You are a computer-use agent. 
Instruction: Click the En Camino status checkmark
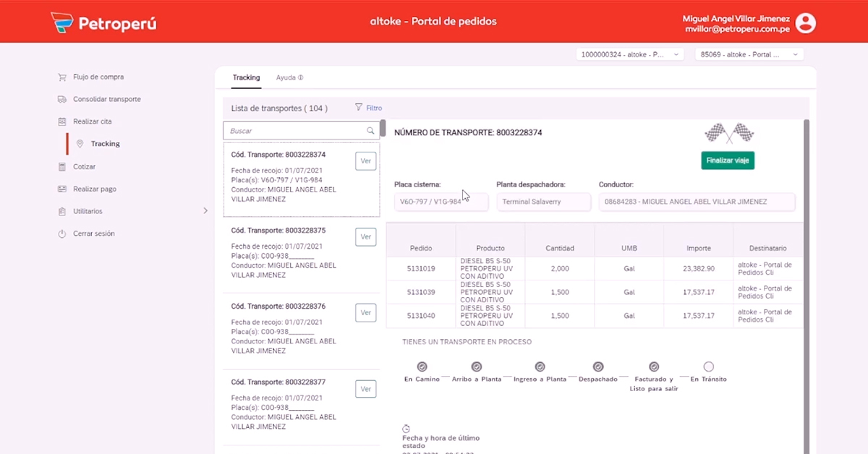422,367
